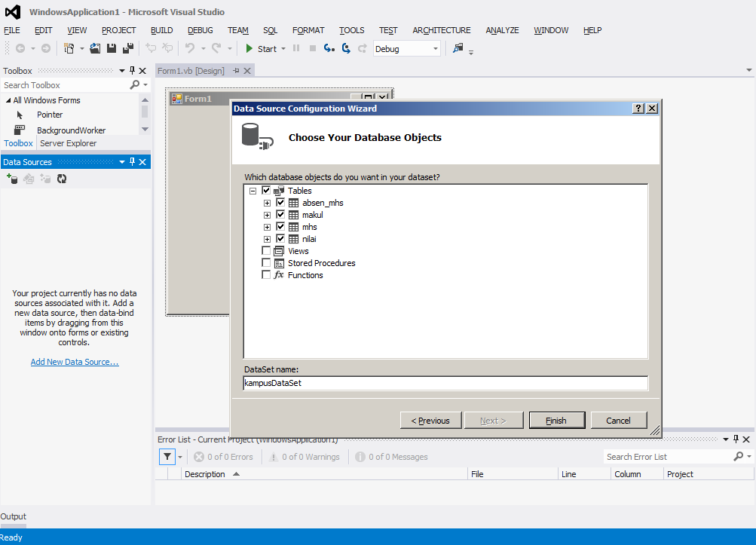Click the Find in Files toolbar icon
Screen dimensions: 756x545
tap(458, 47)
